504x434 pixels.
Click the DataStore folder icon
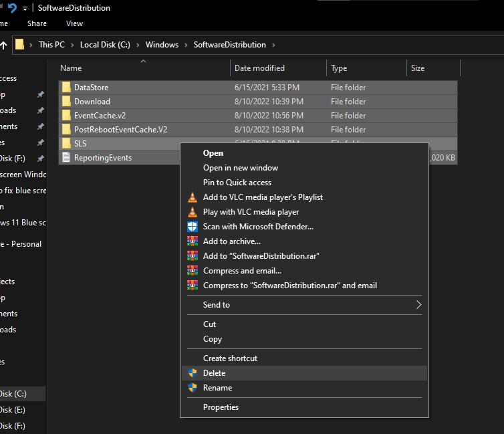[66, 88]
